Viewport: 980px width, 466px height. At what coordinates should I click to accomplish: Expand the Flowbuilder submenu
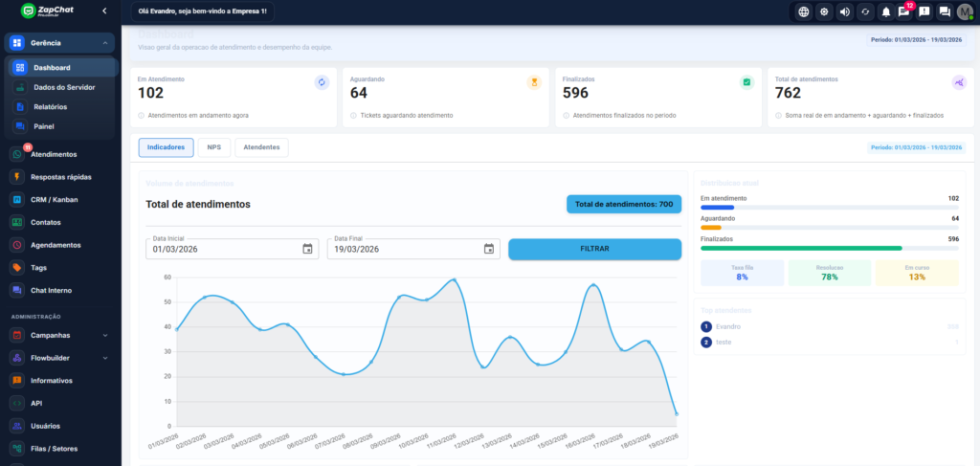(103, 358)
